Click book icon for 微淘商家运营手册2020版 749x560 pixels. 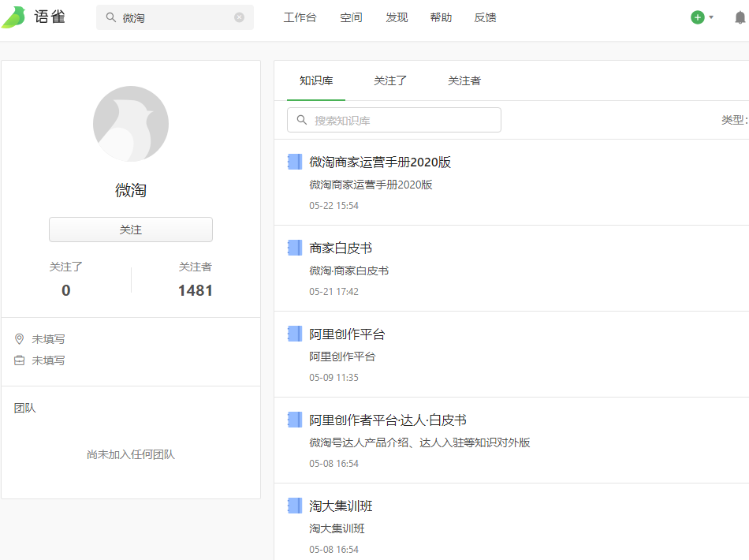295,162
